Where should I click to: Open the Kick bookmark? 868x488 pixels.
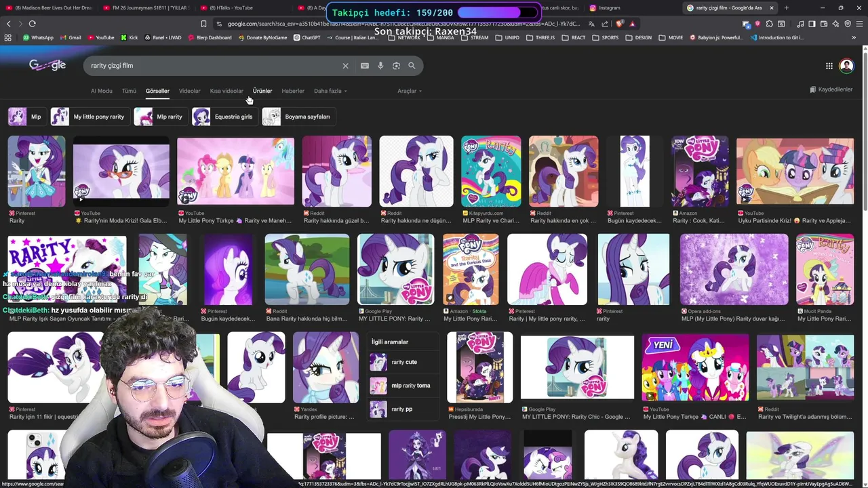coord(130,38)
